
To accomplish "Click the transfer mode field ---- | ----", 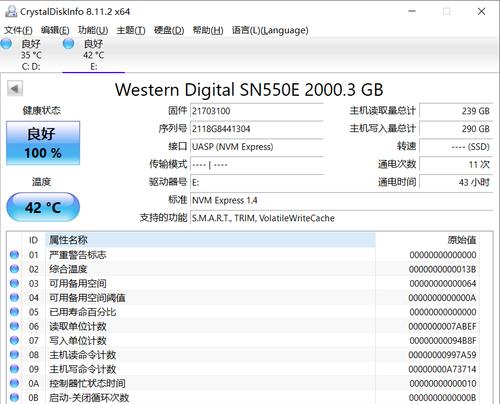I will coord(257,165).
